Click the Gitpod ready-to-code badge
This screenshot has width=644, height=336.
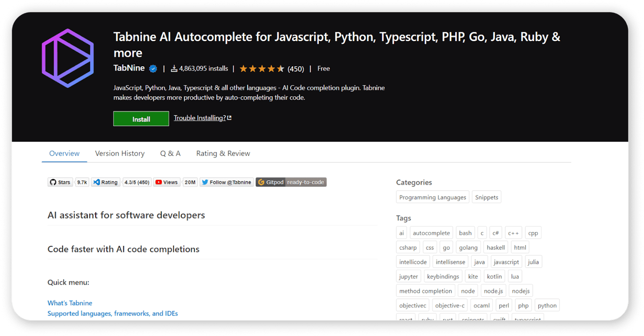(x=291, y=182)
